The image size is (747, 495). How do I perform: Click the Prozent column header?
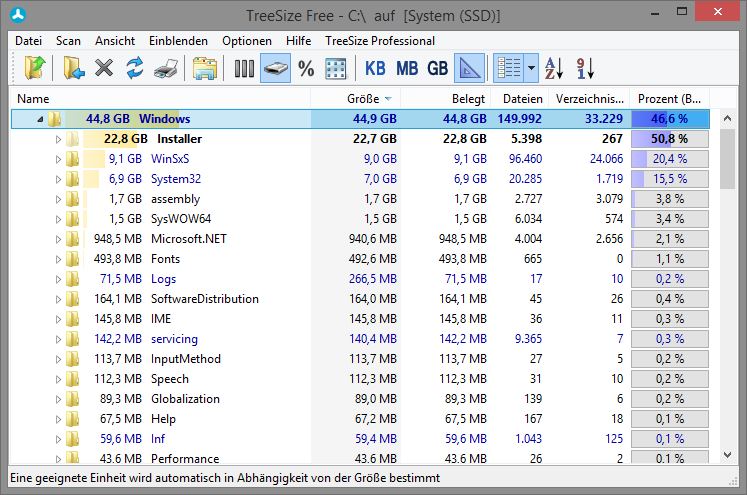[669, 99]
